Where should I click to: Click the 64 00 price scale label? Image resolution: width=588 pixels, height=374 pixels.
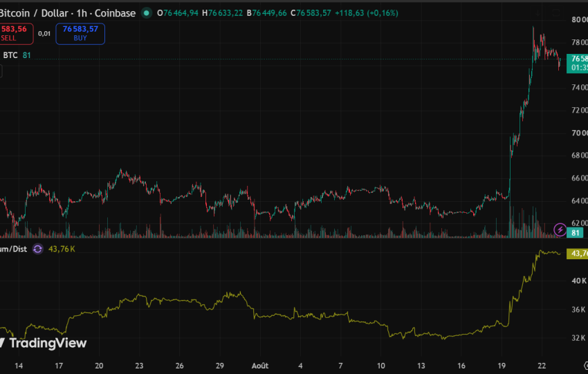point(580,201)
